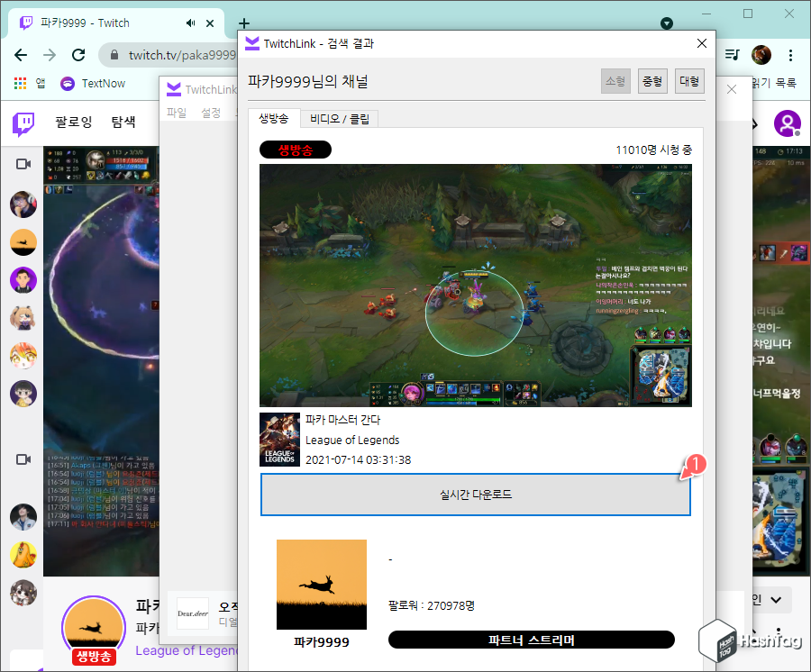The image size is (811, 672).
Task: Click the 11010명 시청 중 viewer count
Action: point(654,150)
